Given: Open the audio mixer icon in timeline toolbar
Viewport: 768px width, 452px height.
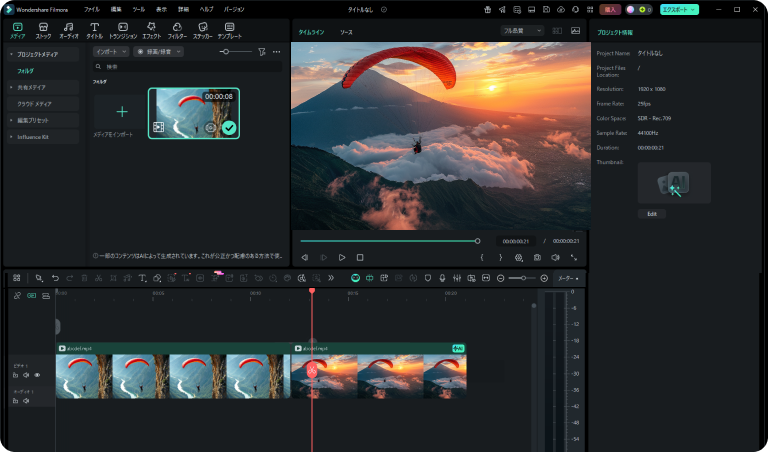Looking at the screenshot, I should pyautogui.click(x=456, y=278).
